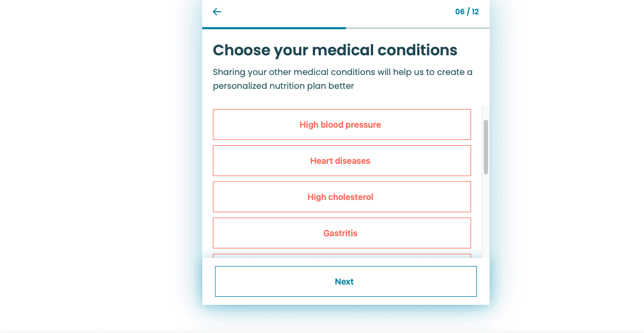Click the 'High cholesterol' label text

pyautogui.click(x=340, y=197)
